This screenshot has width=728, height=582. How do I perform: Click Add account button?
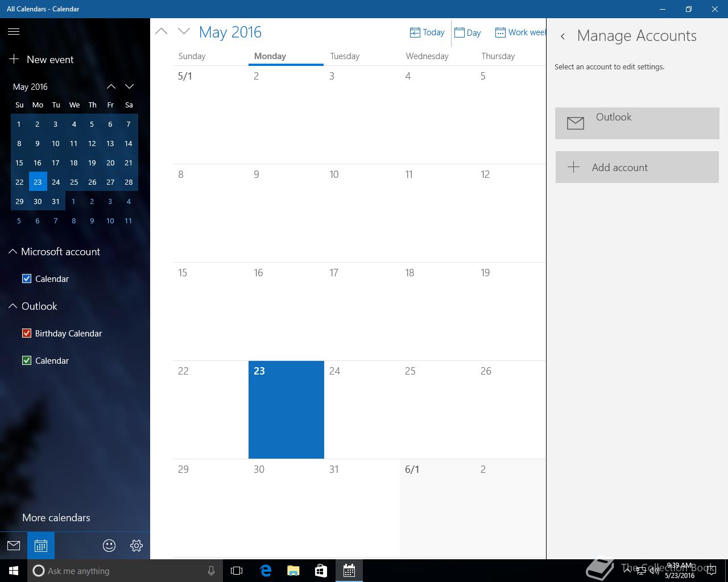[x=637, y=167]
